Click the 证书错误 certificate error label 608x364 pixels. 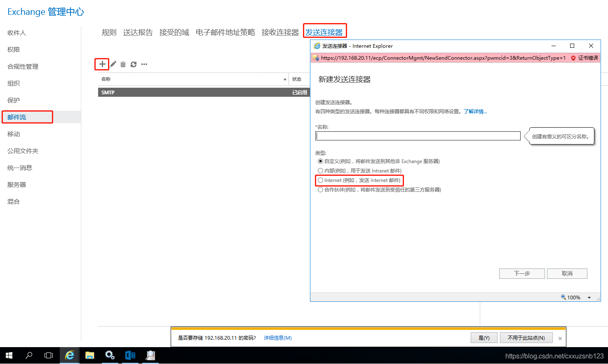point(588,58)
